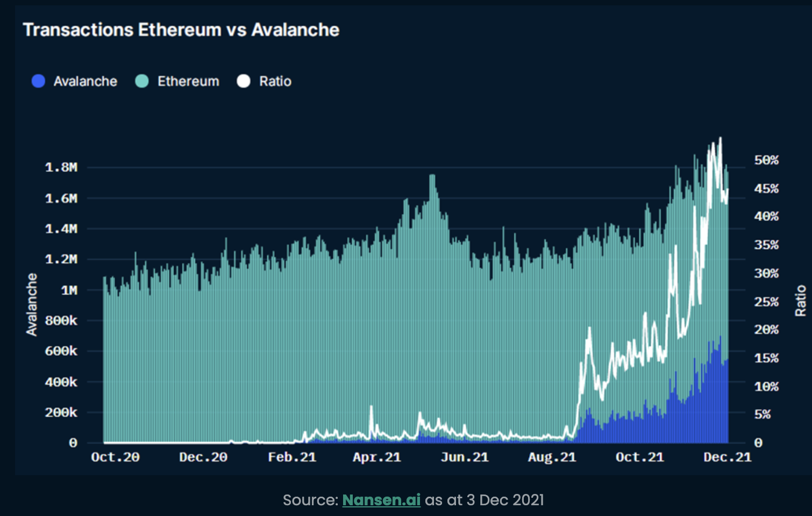This screenshot has height=516, width=812.
Task: Select the Apr.21 x-axis label
Action: 377,457
